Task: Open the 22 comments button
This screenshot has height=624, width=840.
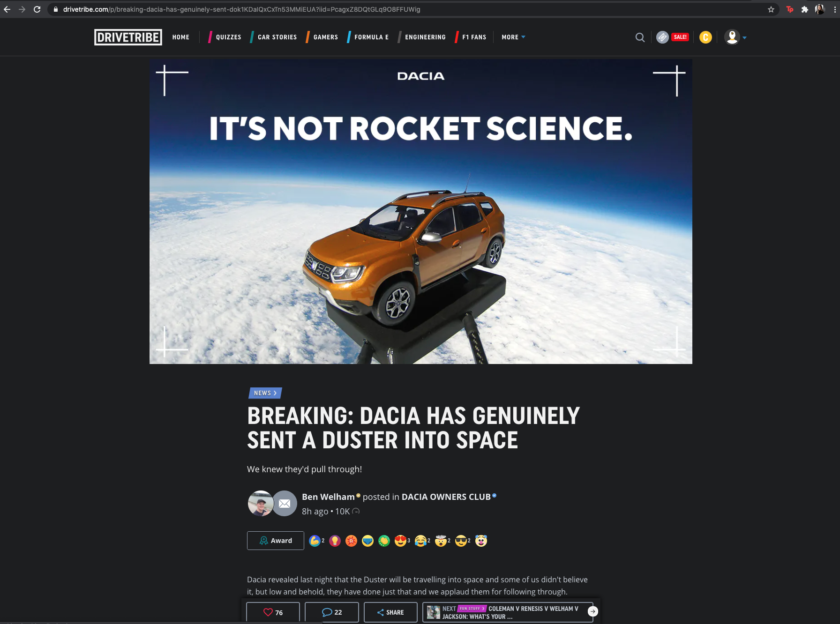Action: point(331,612)
